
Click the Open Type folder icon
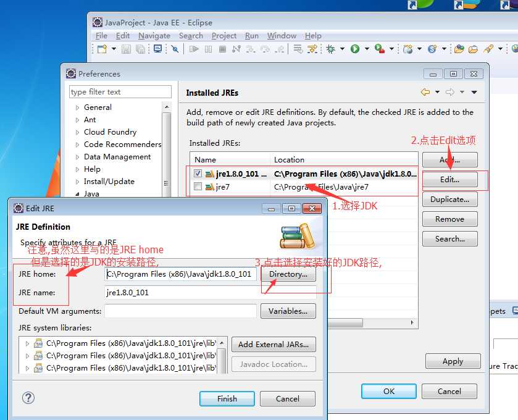[x=459, y=49]
